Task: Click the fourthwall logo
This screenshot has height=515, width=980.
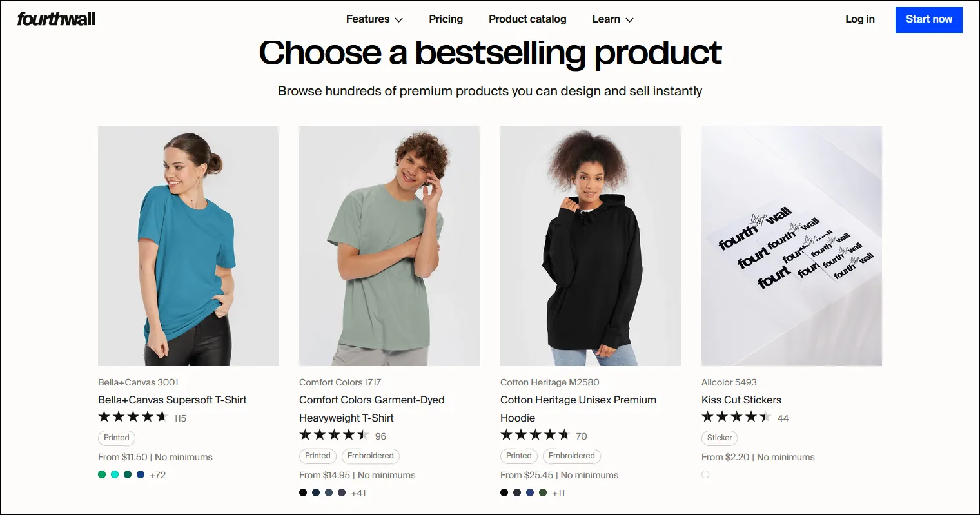Action: coord(56,19)
